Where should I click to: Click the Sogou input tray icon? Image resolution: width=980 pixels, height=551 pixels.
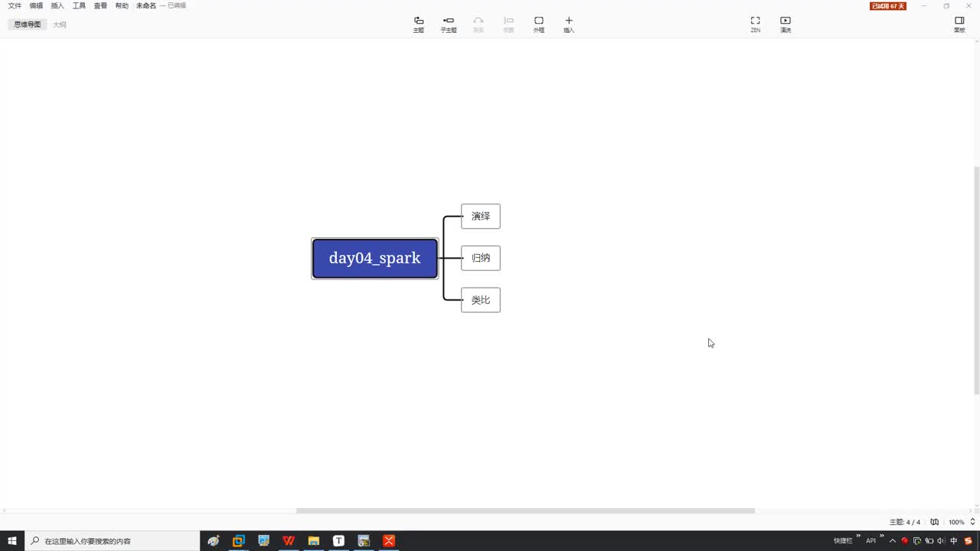tap(968, 541)
